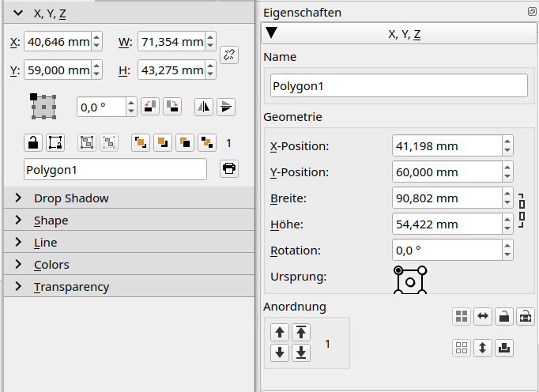Flip the item horizontally in left panel
The height and width of the screenshot is (392, 539).
204,106
